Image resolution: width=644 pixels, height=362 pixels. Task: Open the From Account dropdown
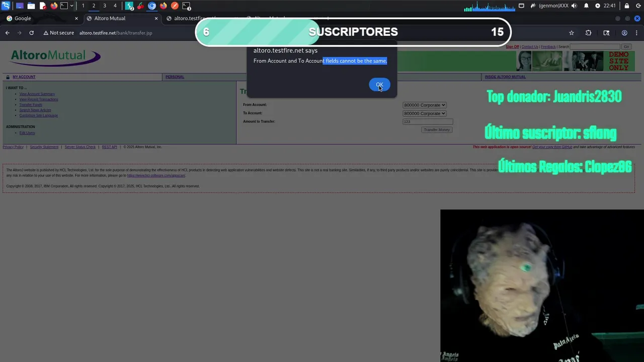tap(425, 105)
